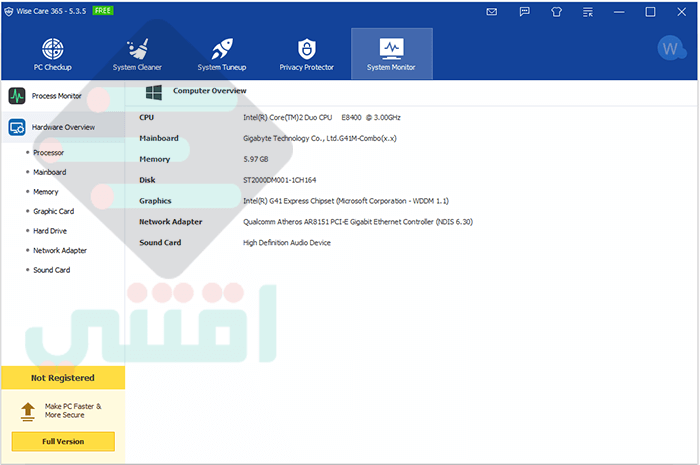Click the ST2000DM001-1CH164 disk value

tap(280, 180)
